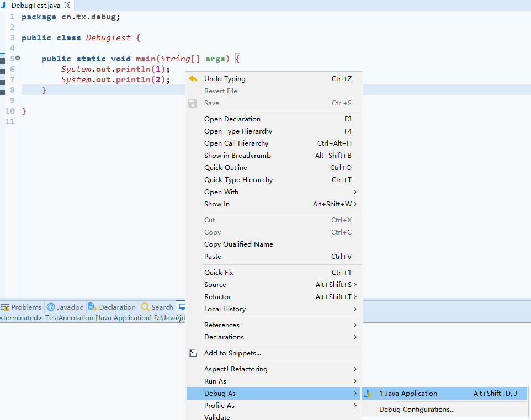Open the Source submenu

pos(215,285)
